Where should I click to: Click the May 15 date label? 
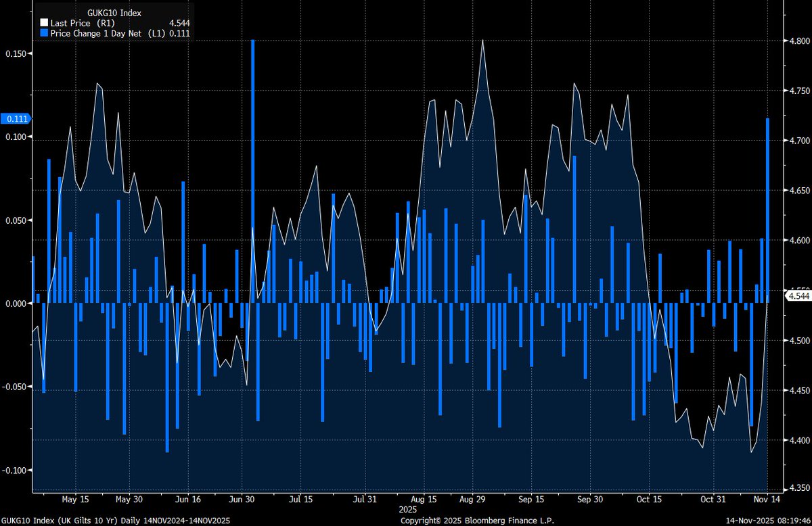[x=74, y=500]
